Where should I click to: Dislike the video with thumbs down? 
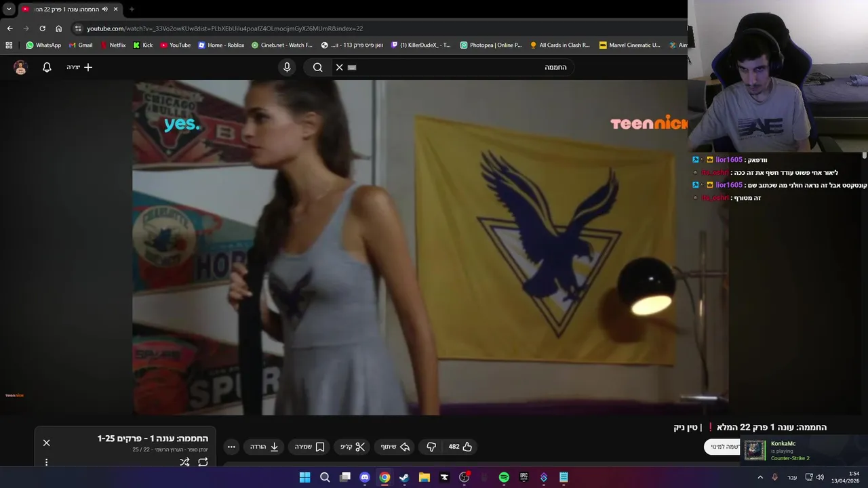click(x=431, y=447)
